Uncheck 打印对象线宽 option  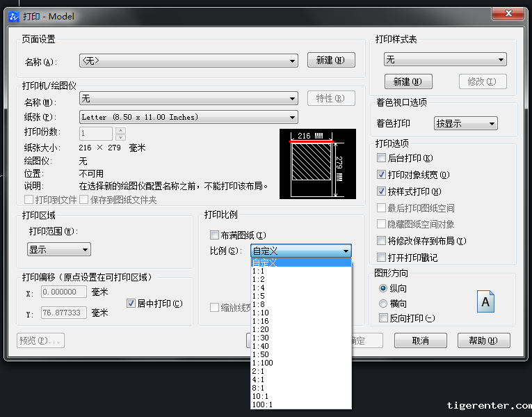(x=381, y=175)
